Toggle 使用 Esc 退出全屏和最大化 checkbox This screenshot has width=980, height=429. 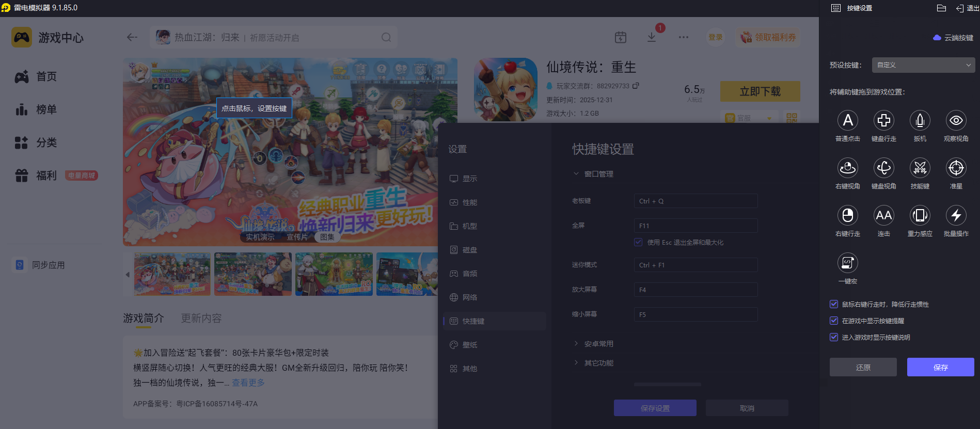pyautogui.click(x=638, y=242)
